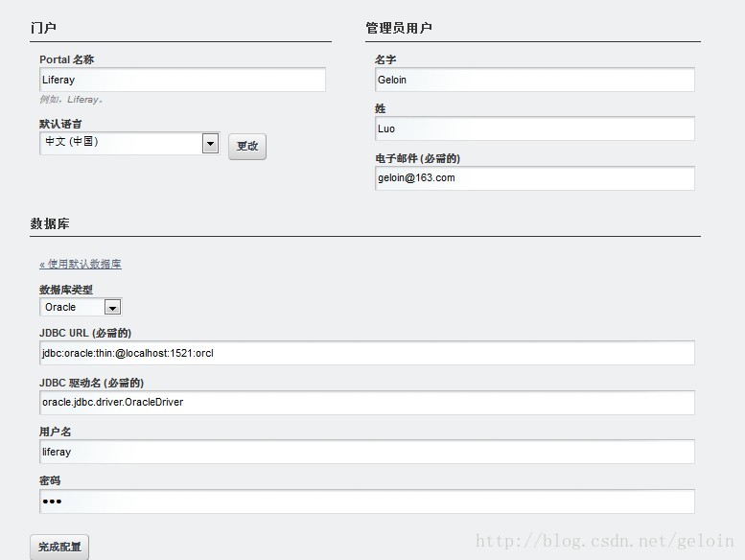The image size is (745, 560).
Task: Click the JDBC URL input field
Action: [367, 353]
